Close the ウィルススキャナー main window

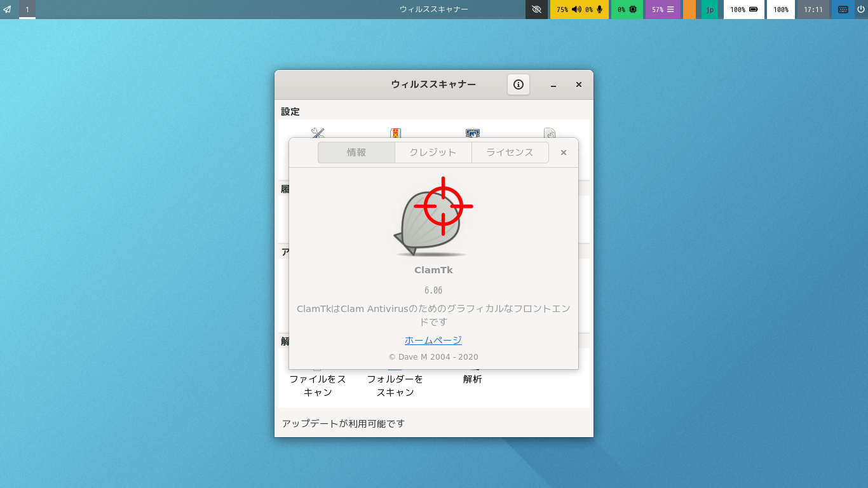coord(579,85)
